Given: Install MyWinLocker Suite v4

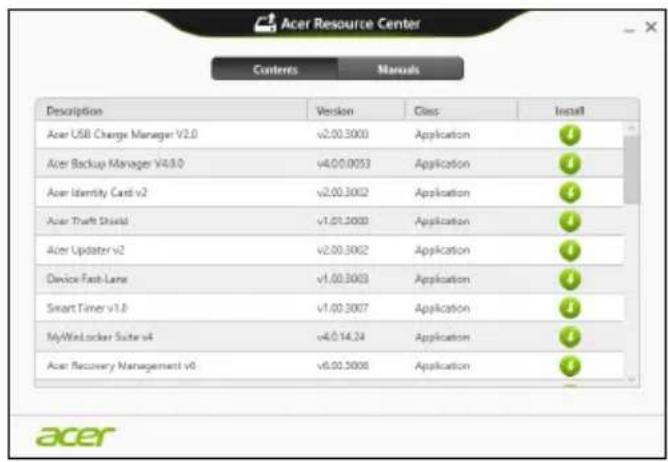Looking at the screenshot, I should [570, 337].
